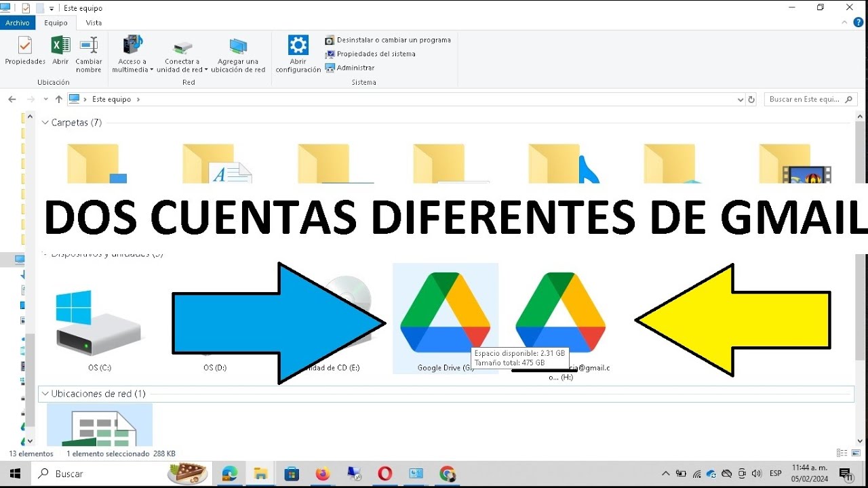Select the Videos folder with film strip
This screenshot has height=488, width=868.
coord(795,163)
